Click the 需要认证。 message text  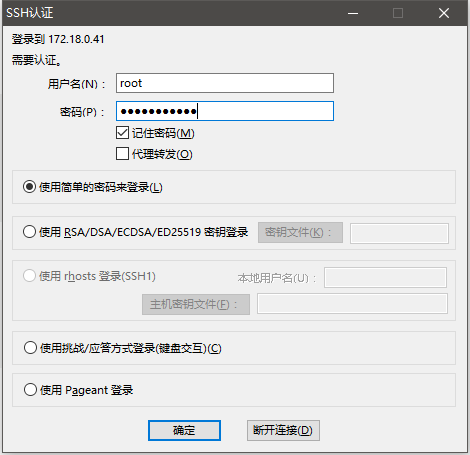pyautogui.click(x=36, y=60)
